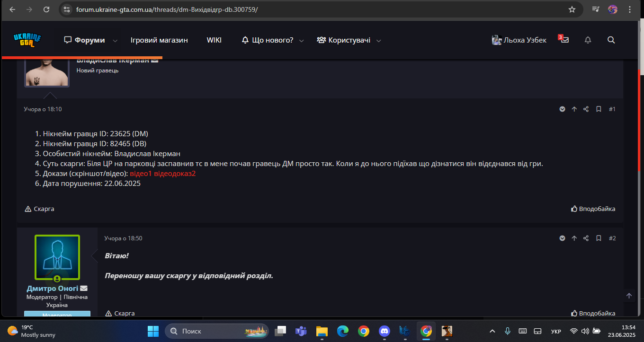Jump up using arrow icon on post #1

coord(574,109)
